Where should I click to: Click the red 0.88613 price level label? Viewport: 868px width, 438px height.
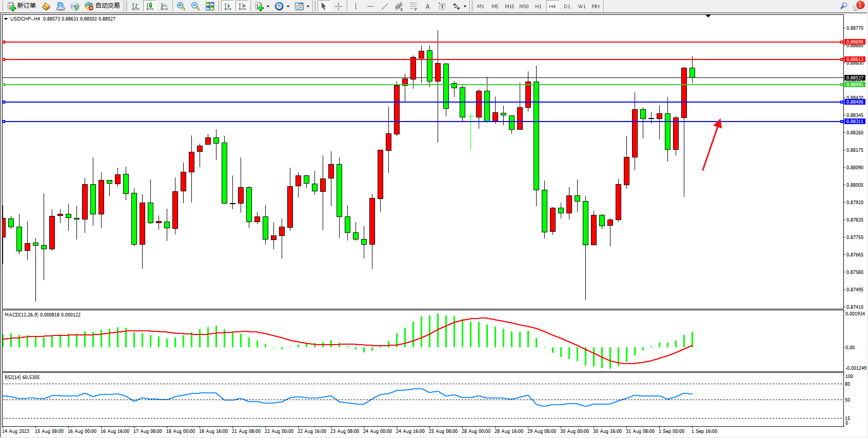click(855, 59)
